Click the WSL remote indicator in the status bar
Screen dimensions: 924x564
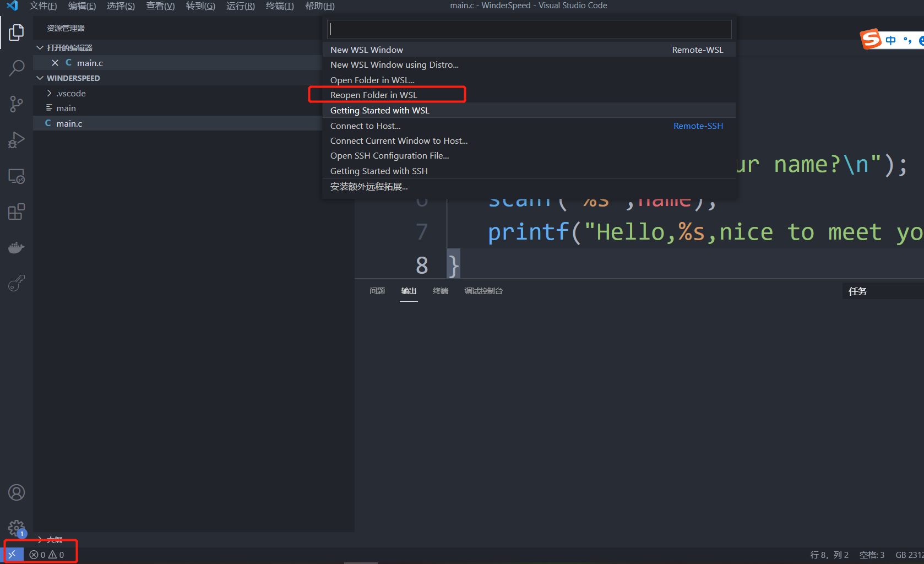click(x=12, y=554)
